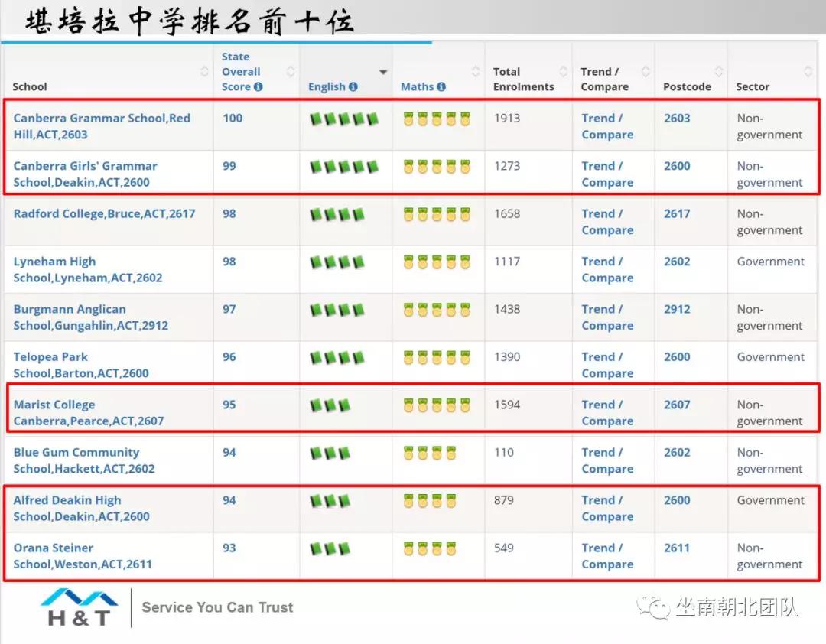This screenshot has width=826, height=644.
Task: Open Radford College, Bruce link
Action: pyautogui.click(x=104, y=214)
